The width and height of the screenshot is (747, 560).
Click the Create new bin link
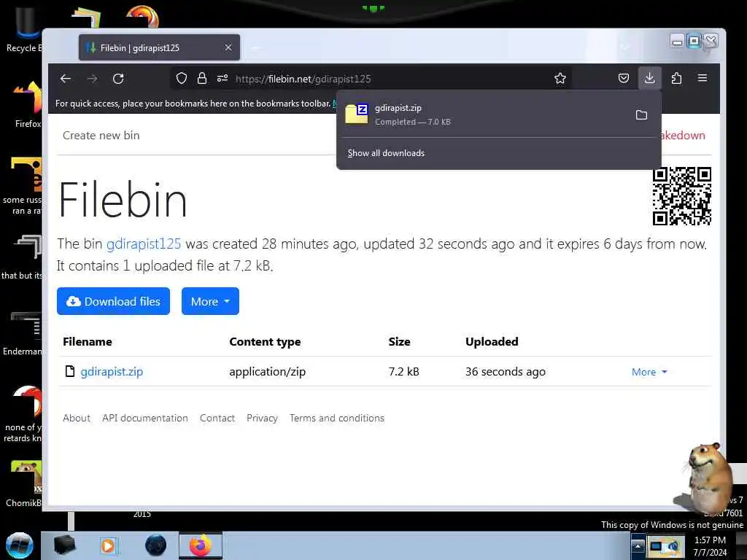[101, 135]
